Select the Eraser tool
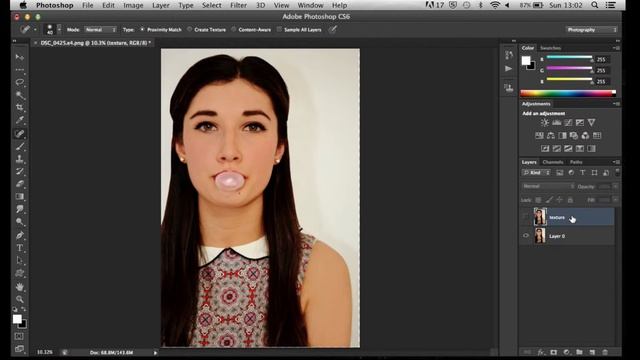This screenshot has height=360, width=640. point(20,184)
